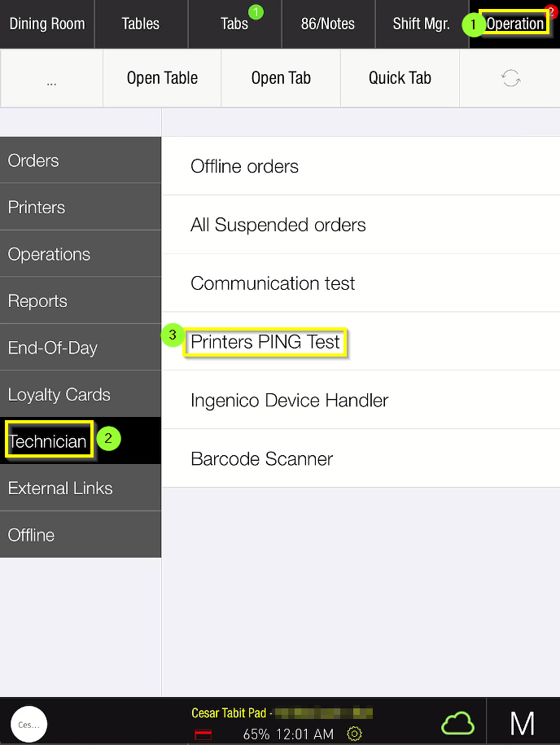Click the green cloud connection icon
The width and height of the screenshot is (560, 745).
[x=457, y=722]
